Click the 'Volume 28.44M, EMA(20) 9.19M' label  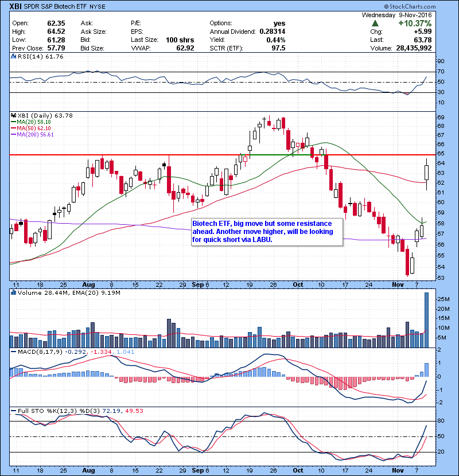point(69,292)
